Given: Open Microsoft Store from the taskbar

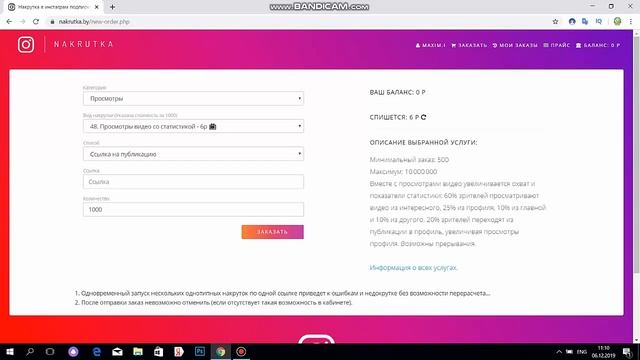Looking at the screenshot, I should point(158,351).
